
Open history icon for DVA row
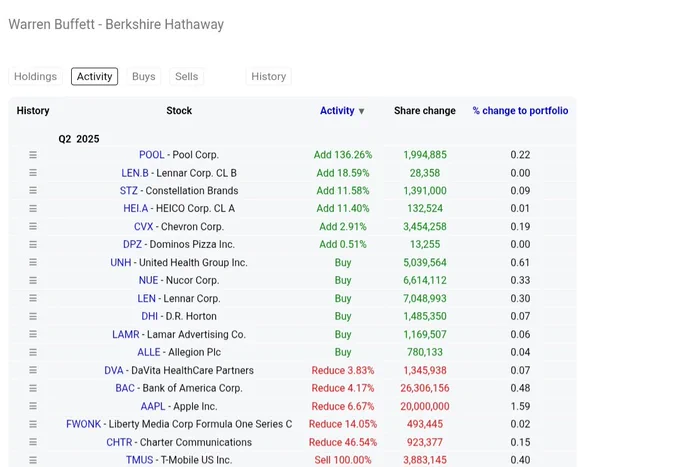(x=33, y=370)
